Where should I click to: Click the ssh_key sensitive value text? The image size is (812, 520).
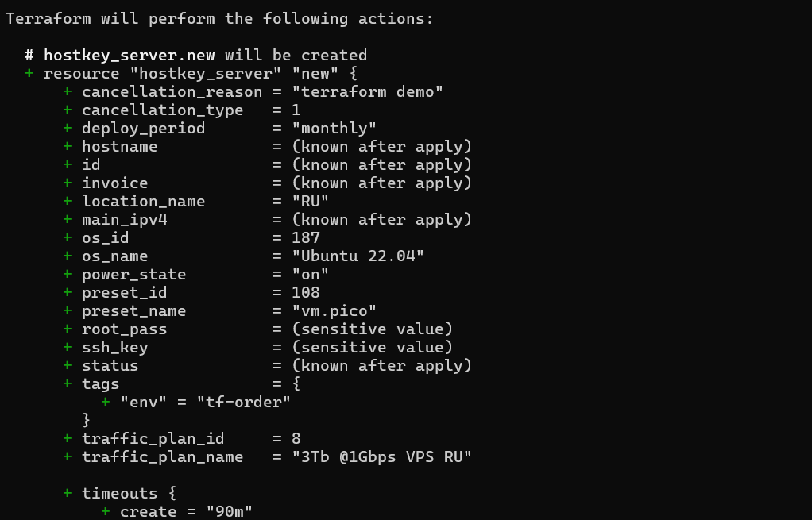(373, 347)
